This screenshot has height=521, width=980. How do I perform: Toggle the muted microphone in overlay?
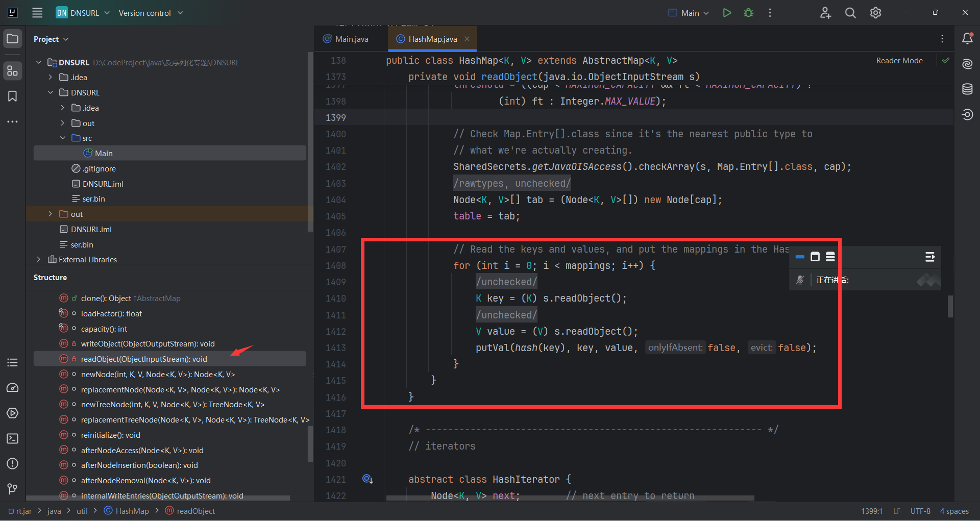800,280
